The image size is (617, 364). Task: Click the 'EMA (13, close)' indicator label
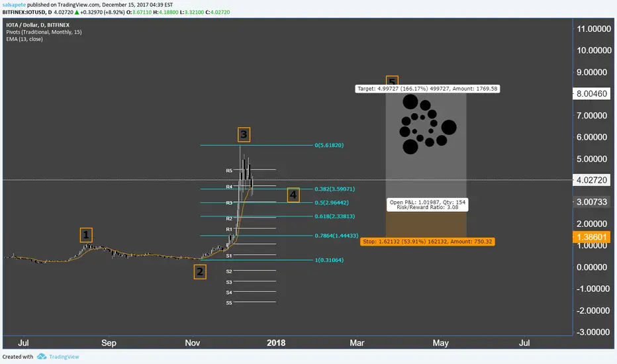tap(24, 39)
